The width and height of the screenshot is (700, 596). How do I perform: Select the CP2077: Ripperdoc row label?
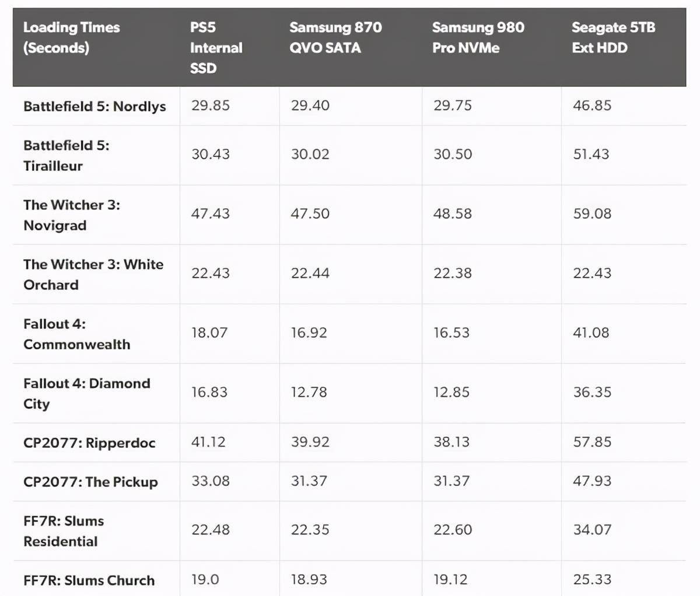click(x=89, y=443)
